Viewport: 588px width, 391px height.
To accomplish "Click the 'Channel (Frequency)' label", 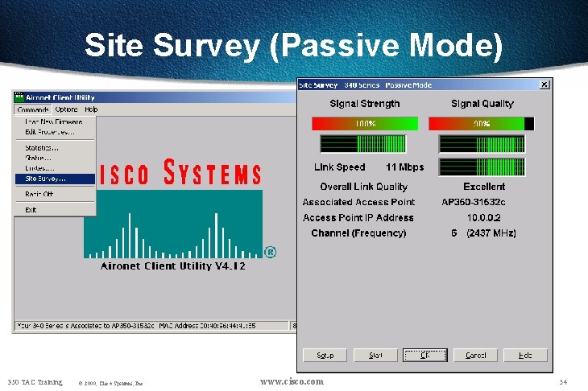I will coord(358,233).
